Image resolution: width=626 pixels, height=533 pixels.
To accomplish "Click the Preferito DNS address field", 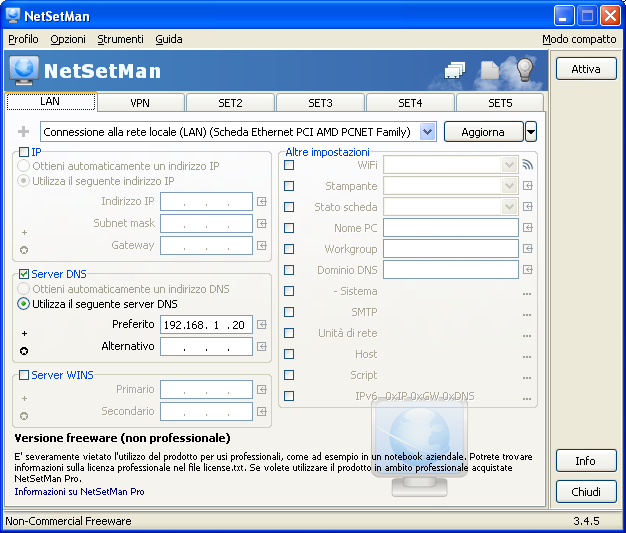I will click(206, 325).
